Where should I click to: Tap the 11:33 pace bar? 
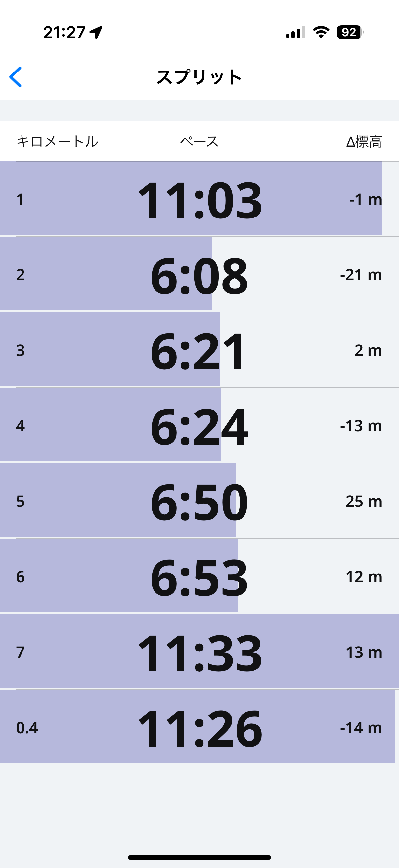[x=199, y=652]
